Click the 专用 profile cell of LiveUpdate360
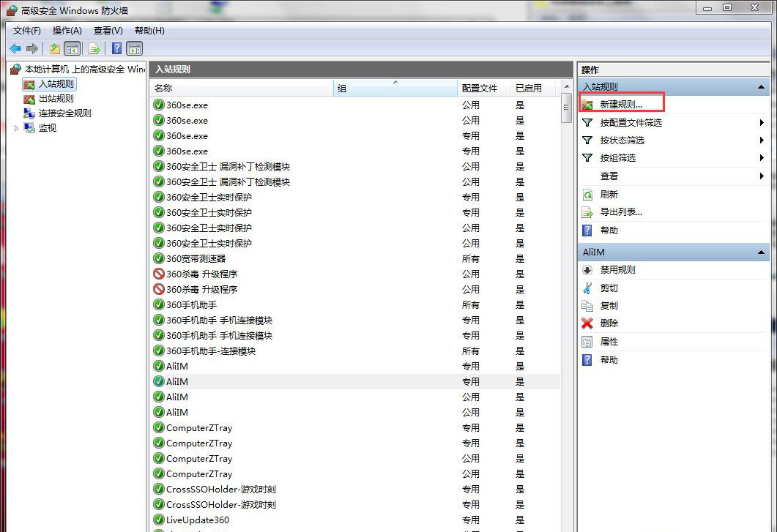The width and height of the screenshot is (777, 532). coord(471,520)
